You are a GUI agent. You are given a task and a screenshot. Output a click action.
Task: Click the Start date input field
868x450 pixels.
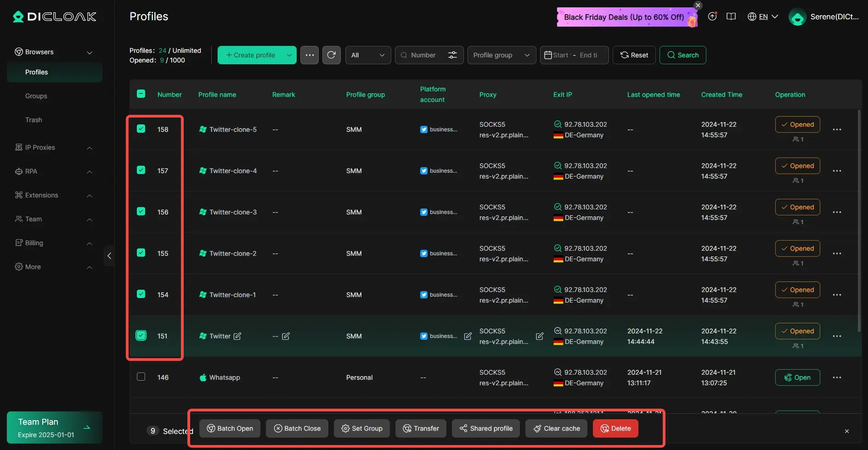click(561, 55)
